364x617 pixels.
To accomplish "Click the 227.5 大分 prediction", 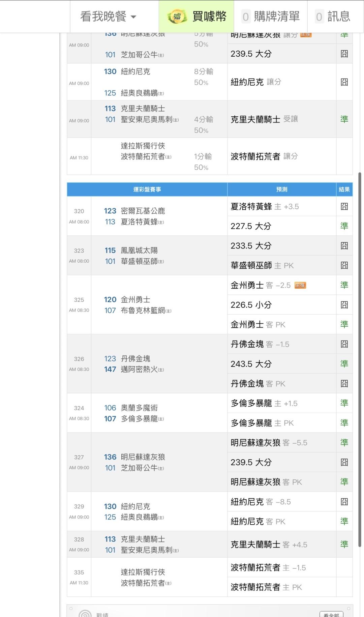I will [x=251, y=226].
